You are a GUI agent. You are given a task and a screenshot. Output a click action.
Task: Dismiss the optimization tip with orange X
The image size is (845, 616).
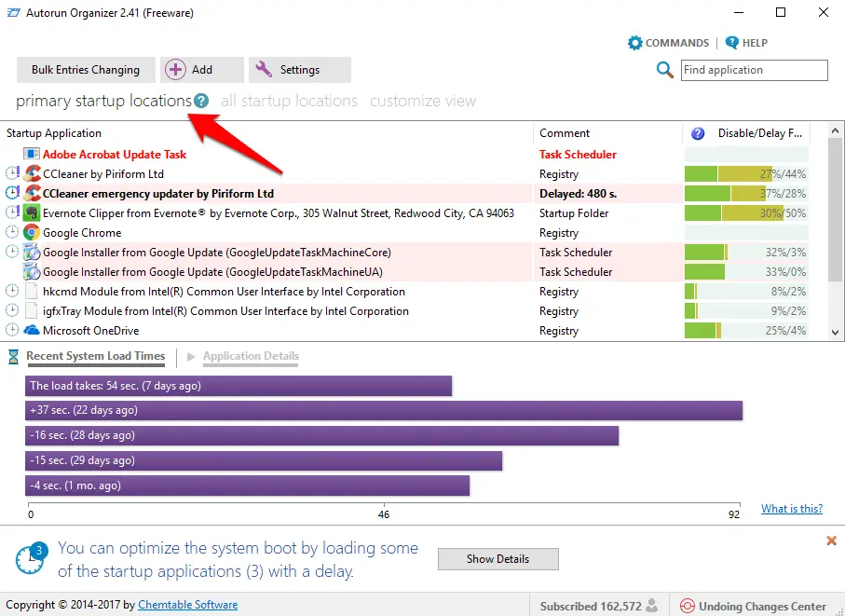(832, 540)
